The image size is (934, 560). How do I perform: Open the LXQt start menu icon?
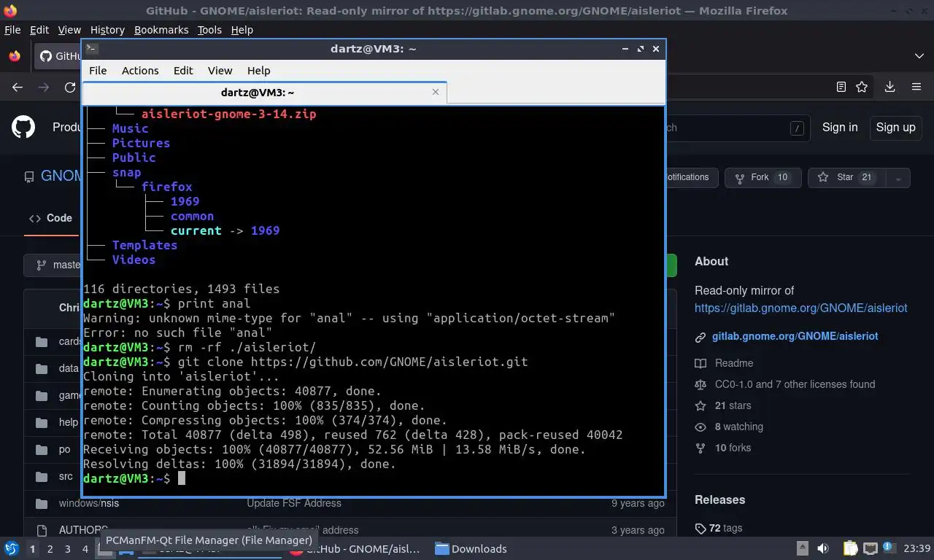12,548
